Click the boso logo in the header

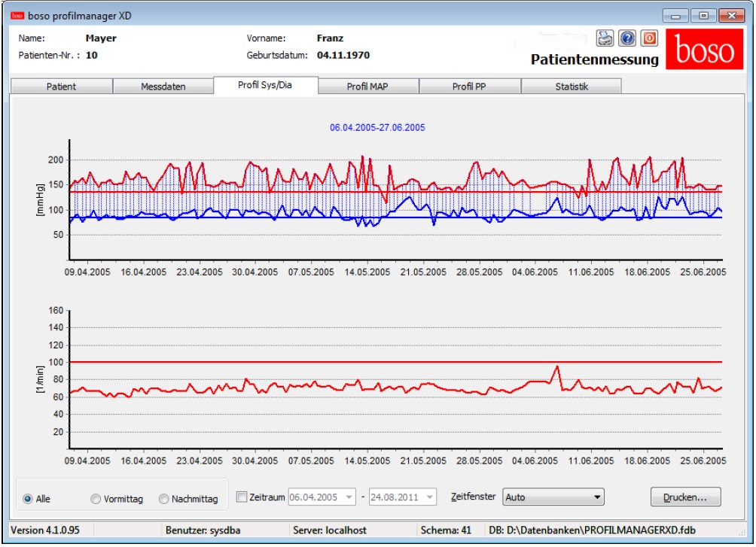point(704,49)
